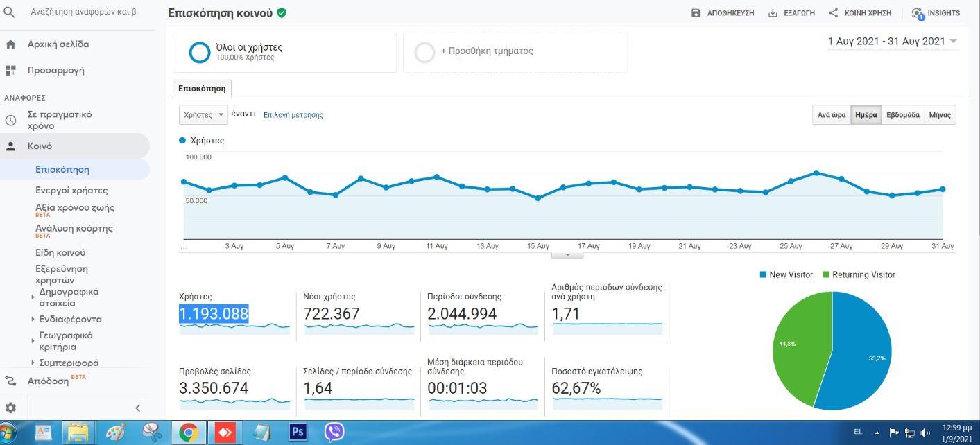
Task: Open Viber from the Windows taskbar
Action: [334, 433]
